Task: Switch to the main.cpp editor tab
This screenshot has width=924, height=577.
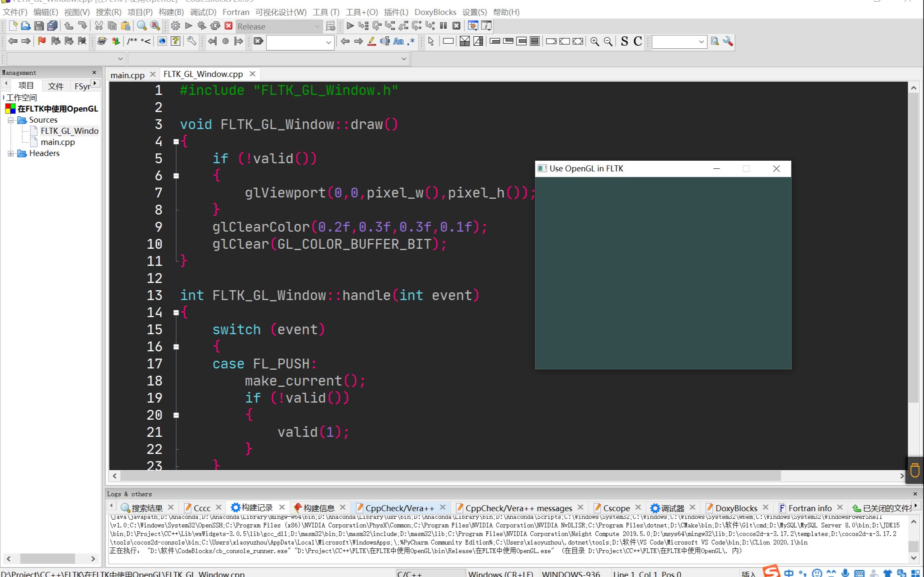Action: click(x=127, y=75)
